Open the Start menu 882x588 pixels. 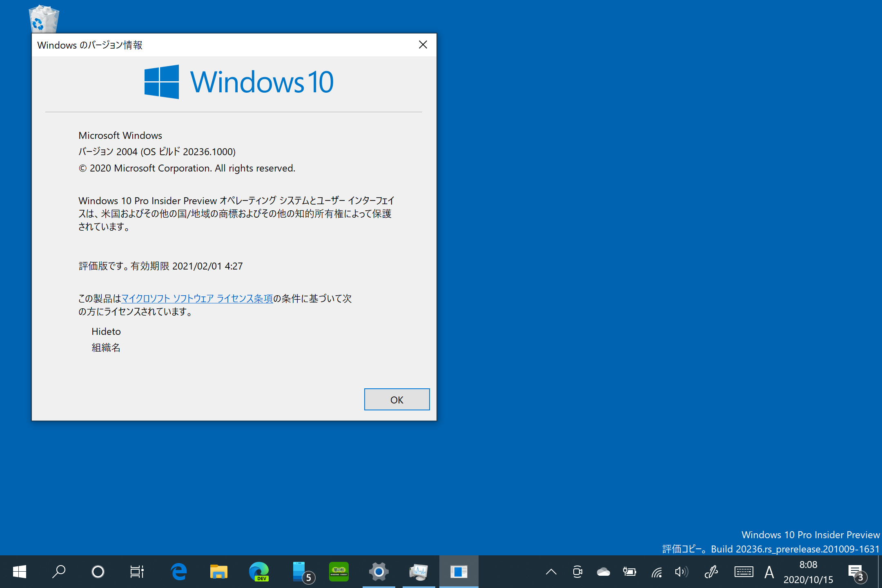[20, 572]
